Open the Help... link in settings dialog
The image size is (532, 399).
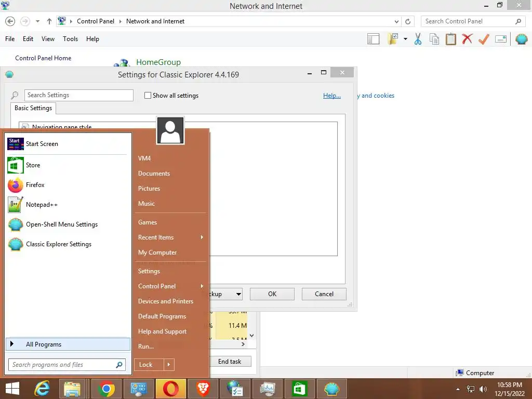point(332,96)
